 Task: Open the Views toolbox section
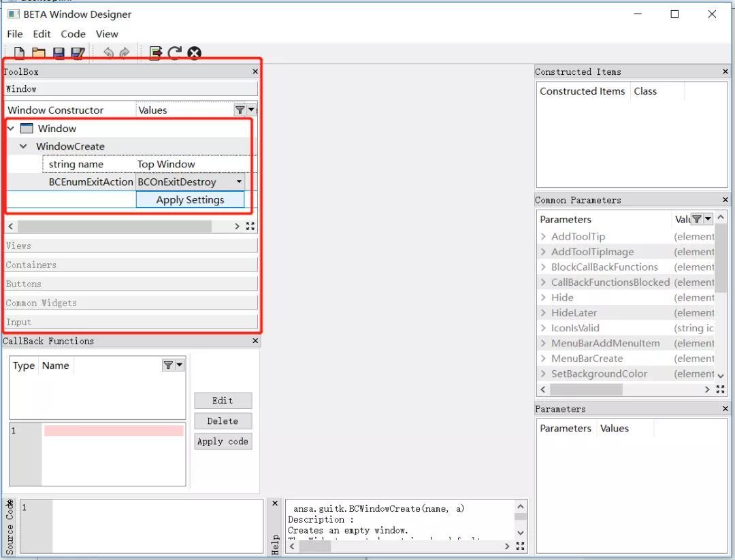coord(131,246)
